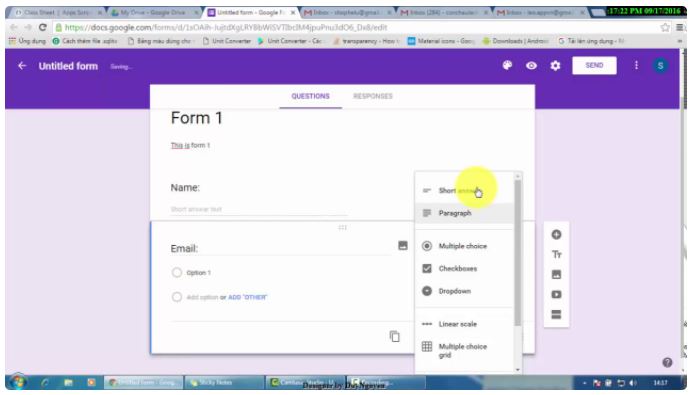Viewport: 692px width, 395px height.
Task: Reload the page in Chrome
Action: 42,27
